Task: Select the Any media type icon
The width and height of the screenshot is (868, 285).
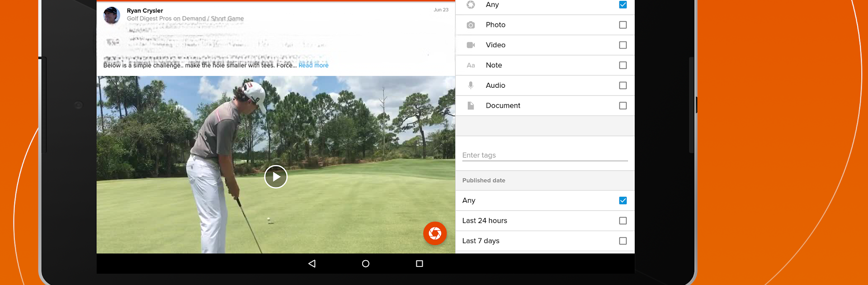Action: pyautogui.click(x=471, y=5)
